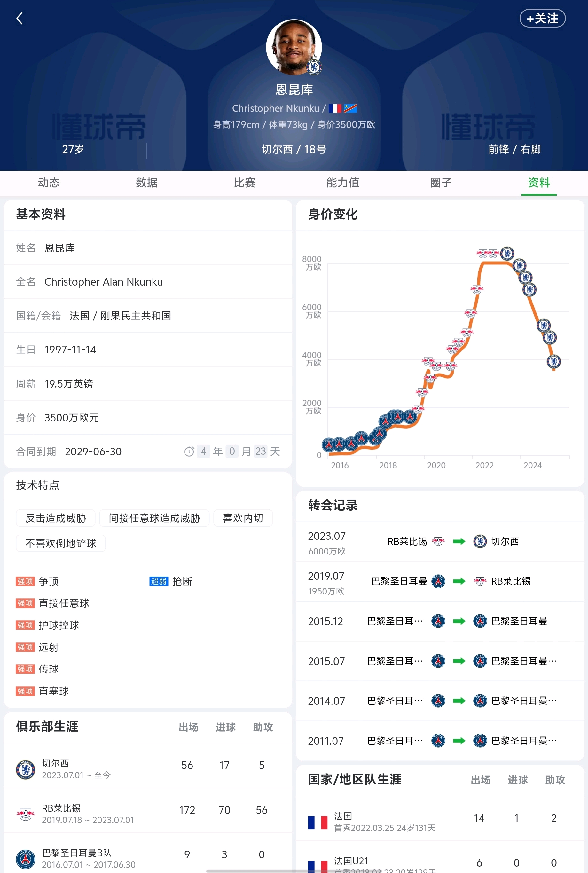Tap PSG crest in 2019.07 transfer
The width and height of the screenshot is (588, 873).
click(438, 581)
